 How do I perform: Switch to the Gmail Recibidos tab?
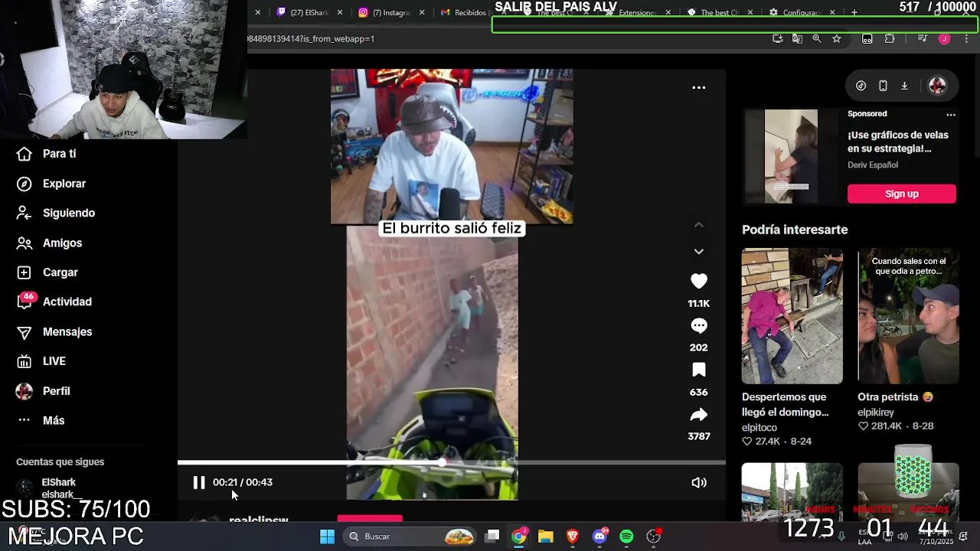[x=467, y=12]
